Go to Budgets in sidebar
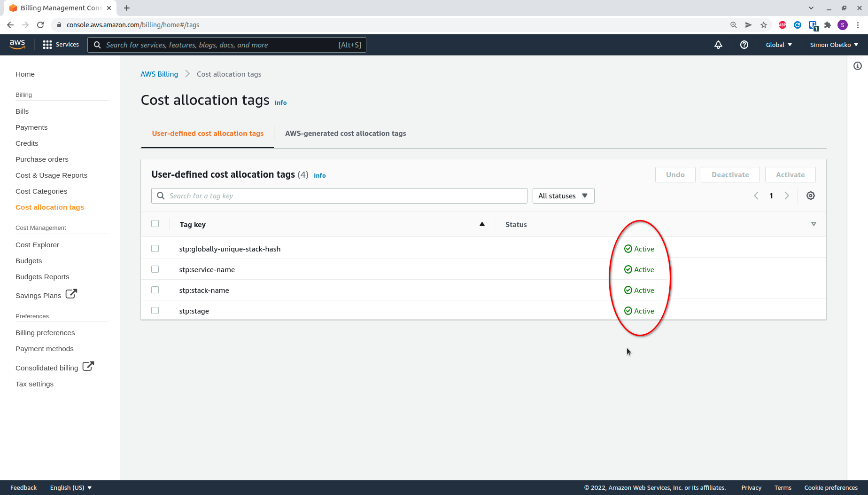This screenshot has width=868, height=495. [29, 261]
